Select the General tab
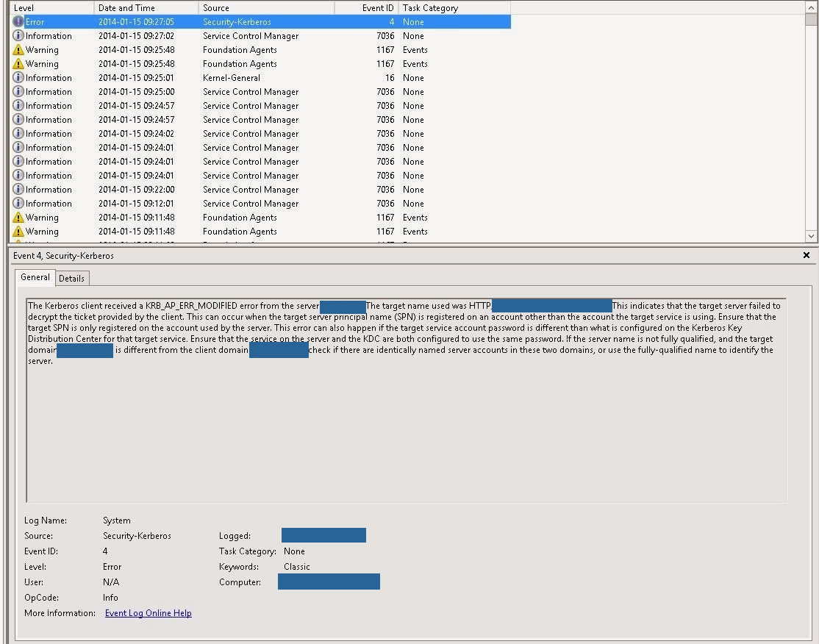 [x=35, y=277]
